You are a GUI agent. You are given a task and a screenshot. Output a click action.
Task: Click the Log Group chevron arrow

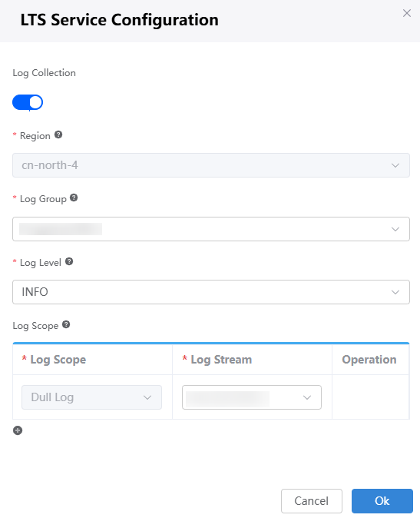pyautogui.click(x=395, y=229)
